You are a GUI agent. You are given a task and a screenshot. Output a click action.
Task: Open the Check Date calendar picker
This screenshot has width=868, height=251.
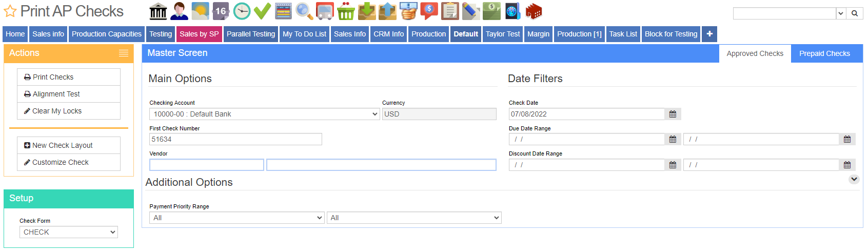coord(673,114)
